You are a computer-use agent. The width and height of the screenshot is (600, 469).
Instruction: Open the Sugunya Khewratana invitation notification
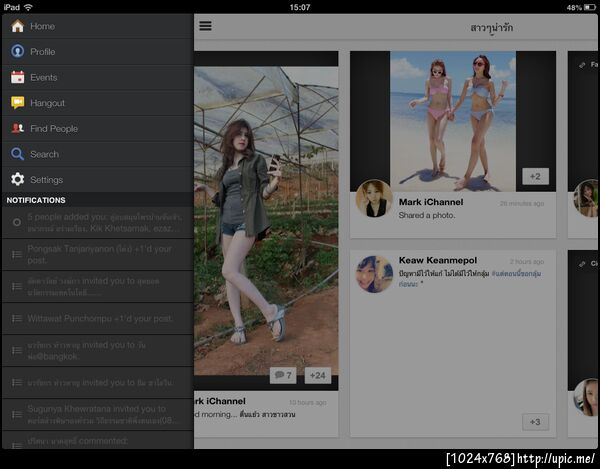tap(98, 414)
